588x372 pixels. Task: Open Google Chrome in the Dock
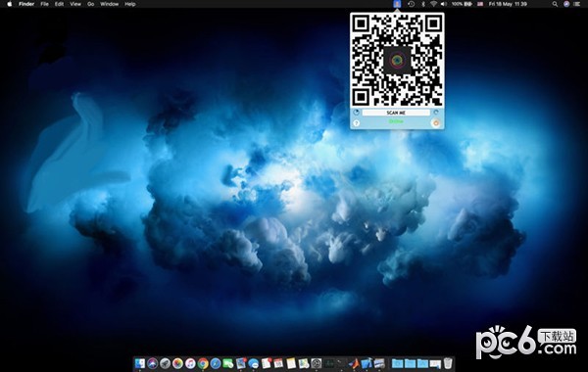tap(203, 363)
